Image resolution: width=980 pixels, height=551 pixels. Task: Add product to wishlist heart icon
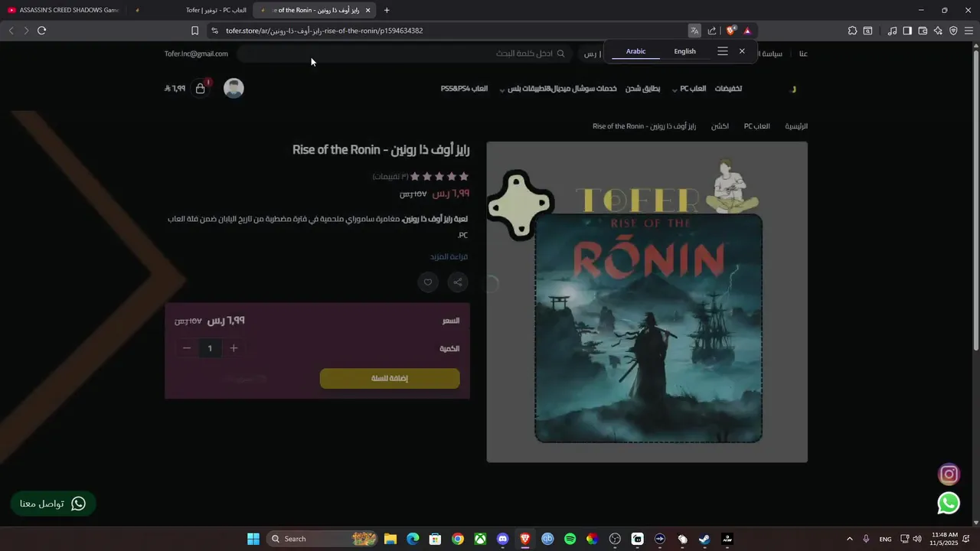coord(428,282)
